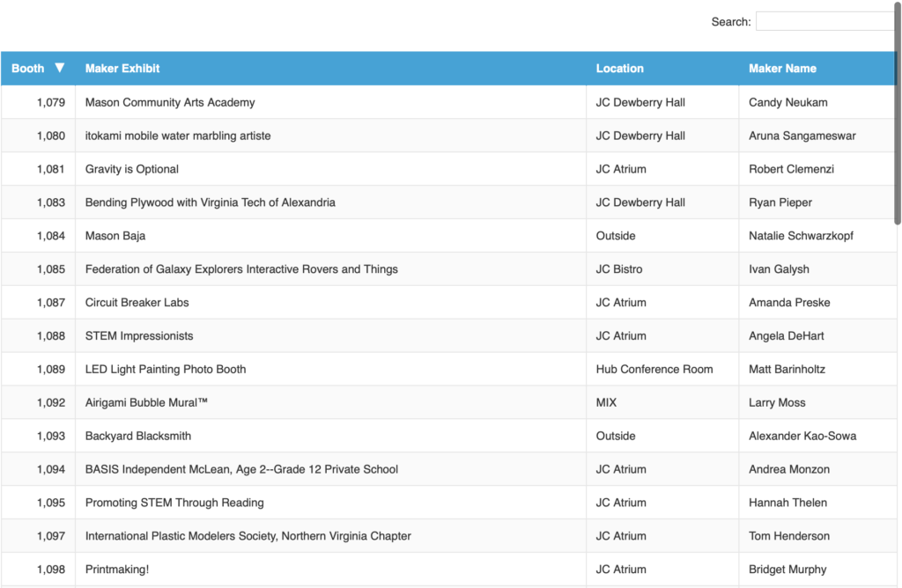The height and width of the screenshot is (588, 902).
Task: Click 'Outside' location in Mason Baja row
Action: (x=616, y=236)
